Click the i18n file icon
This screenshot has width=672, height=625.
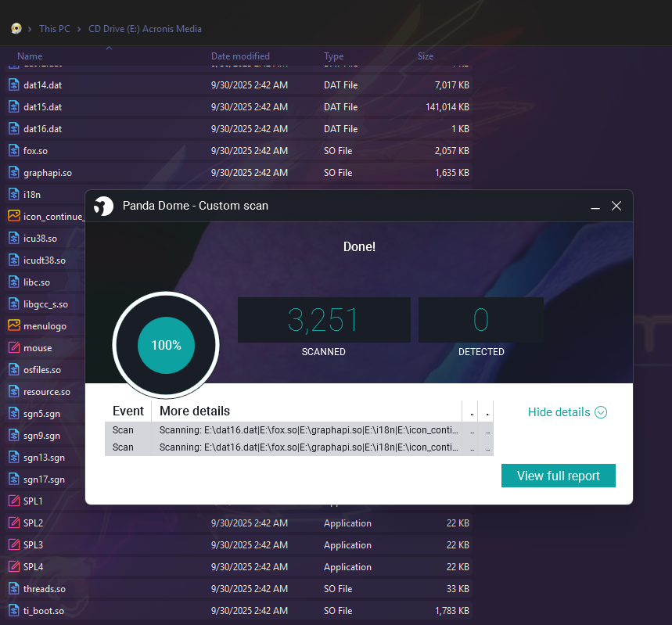click(x=14, y=194)
